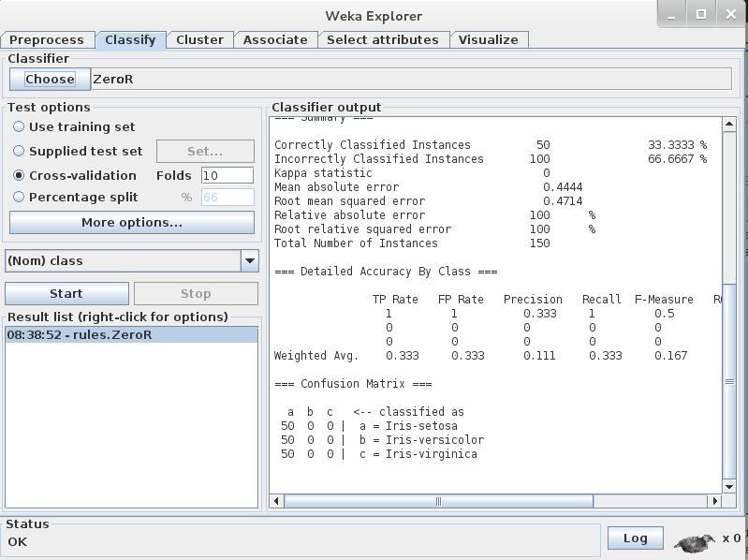Switch to the Classify tab
This screenshot has height=560, width=748.
130,39
